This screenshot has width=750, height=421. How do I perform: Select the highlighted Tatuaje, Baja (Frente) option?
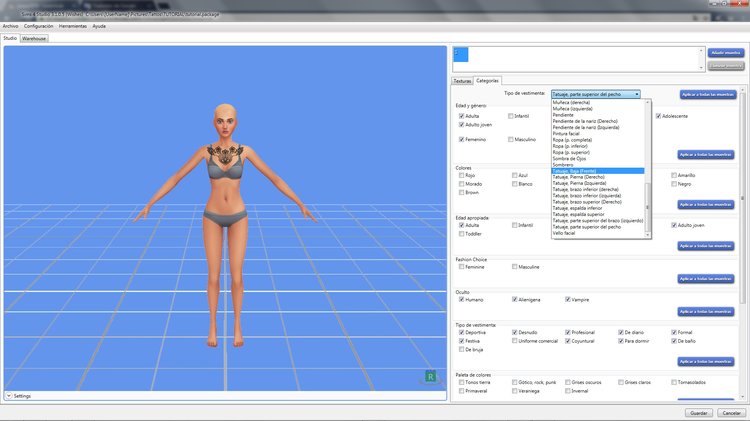tap(598, 171)
